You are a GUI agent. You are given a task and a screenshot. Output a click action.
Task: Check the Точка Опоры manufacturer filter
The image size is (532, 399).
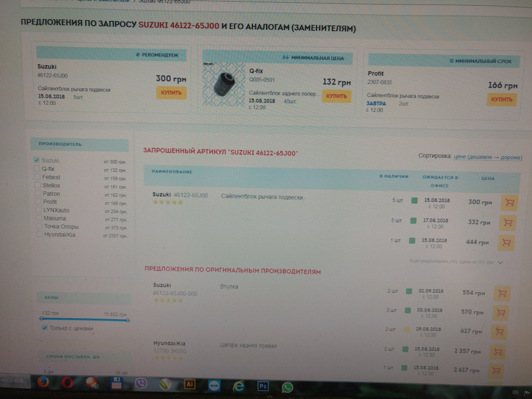pyautogui.click(x=39, y=226)
